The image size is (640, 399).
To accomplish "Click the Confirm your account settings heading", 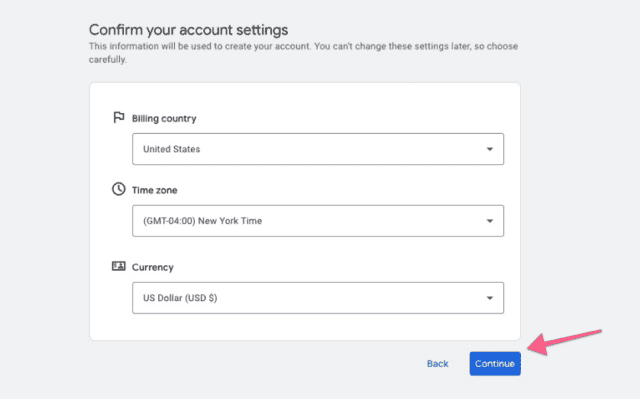I will point(189,30).
